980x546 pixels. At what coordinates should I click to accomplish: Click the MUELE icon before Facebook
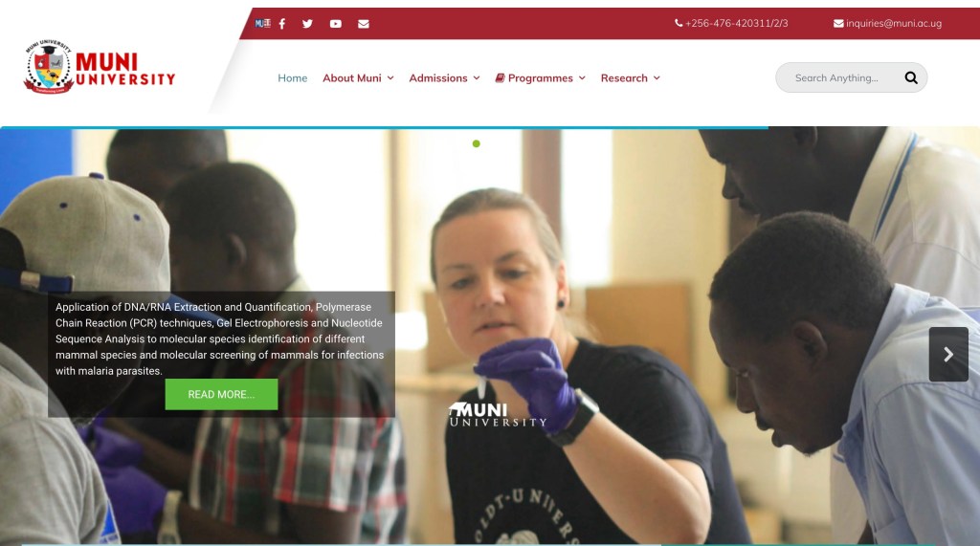262,24
